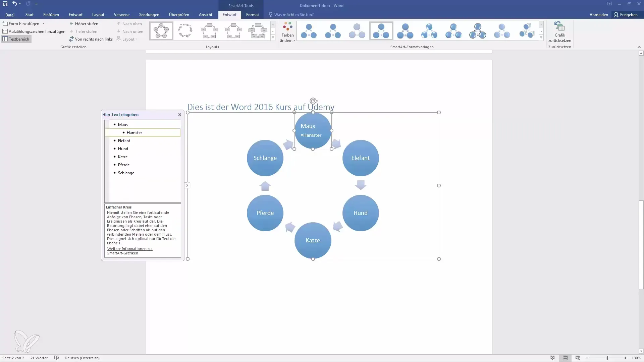
Task: Click Höher stufen to promote item
Action: click(84, 24)
